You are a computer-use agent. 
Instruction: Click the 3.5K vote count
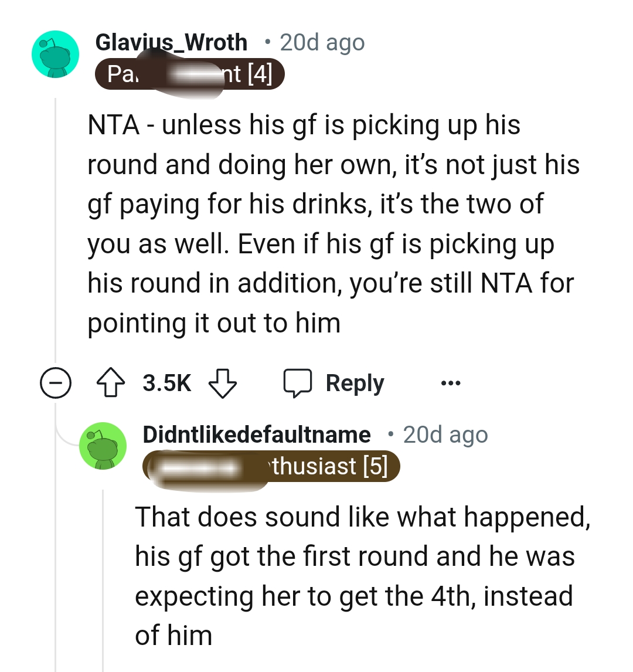[x=165, y=382]
